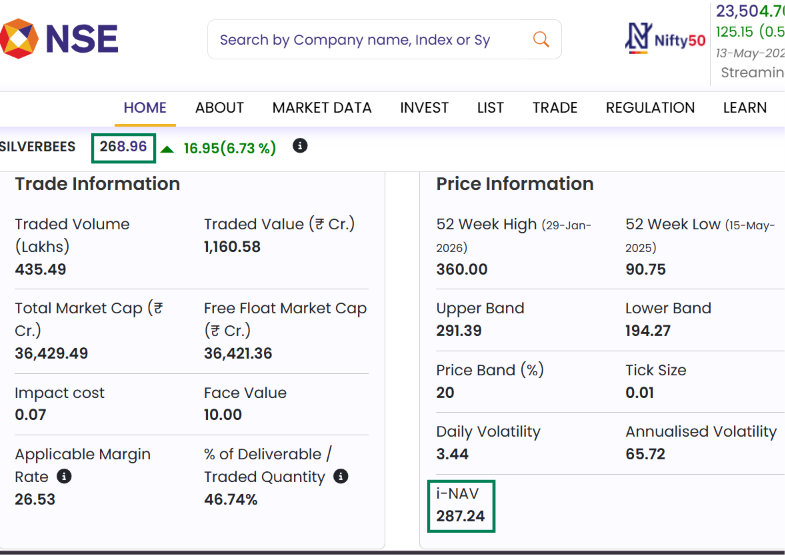Click the Daily Volatility label

pos(488,431)
